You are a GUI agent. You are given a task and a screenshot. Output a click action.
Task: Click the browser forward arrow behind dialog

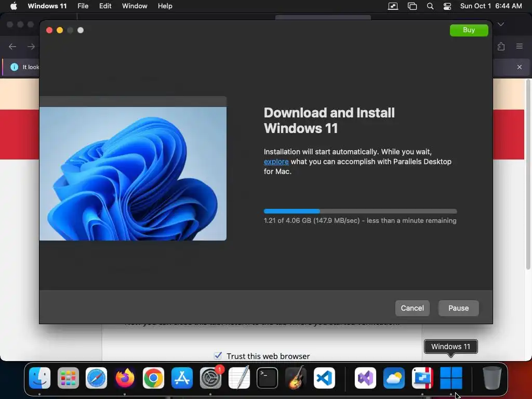[x=31, y=46]
